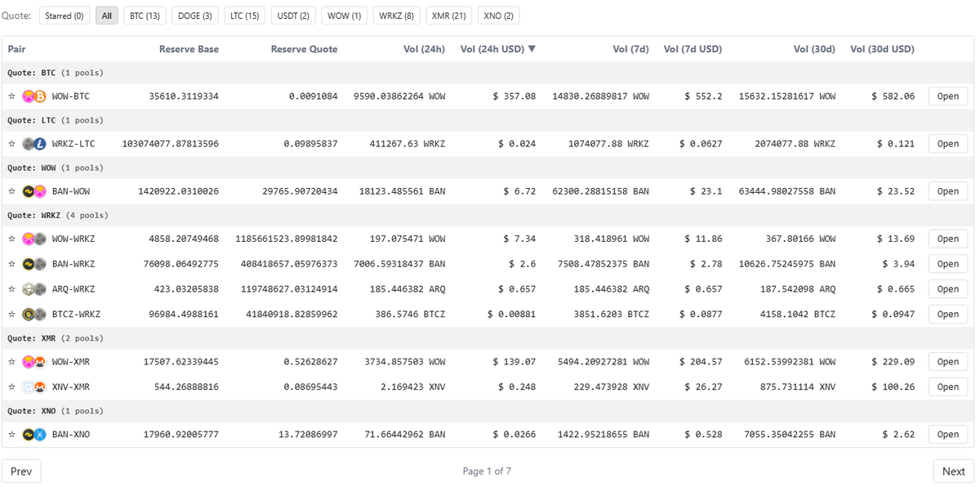Star the XNV-XMR pair
The width and height of the screenshot is (980, 487).
click(x=11, y=386)
